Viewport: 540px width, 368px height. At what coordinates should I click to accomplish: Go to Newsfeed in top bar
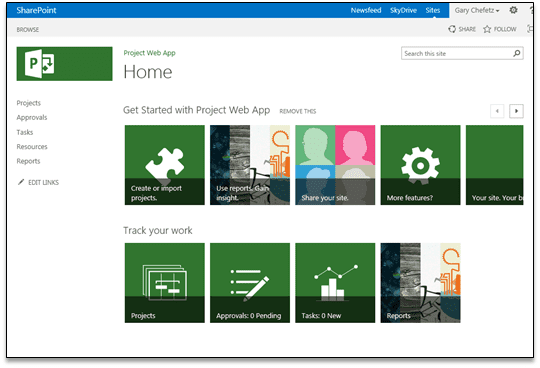366,10
